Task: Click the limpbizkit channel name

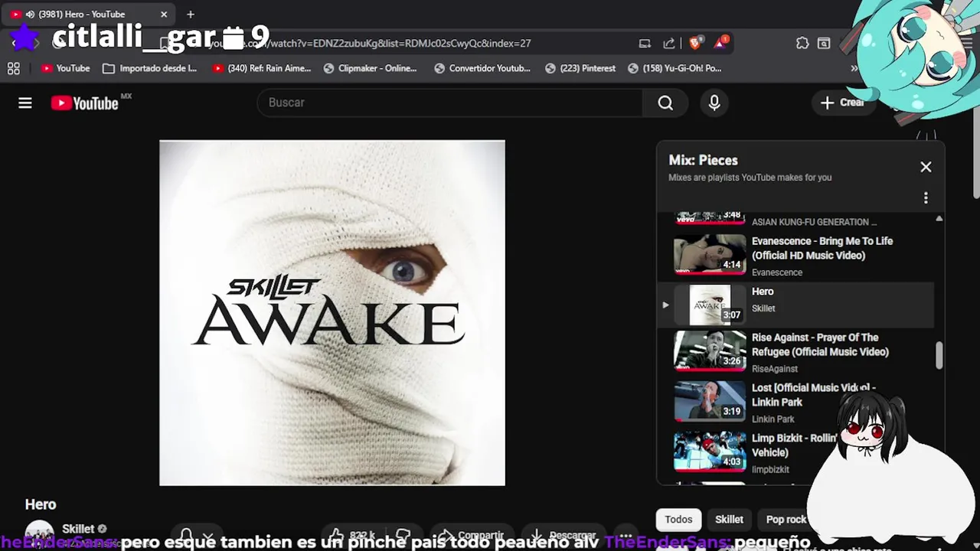Action: pos(770,470)
